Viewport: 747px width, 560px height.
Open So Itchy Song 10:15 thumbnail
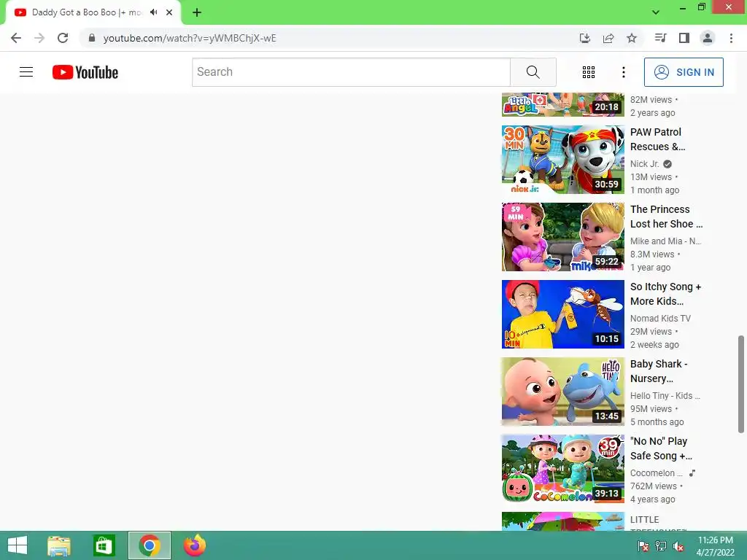[x=563, y=314]
